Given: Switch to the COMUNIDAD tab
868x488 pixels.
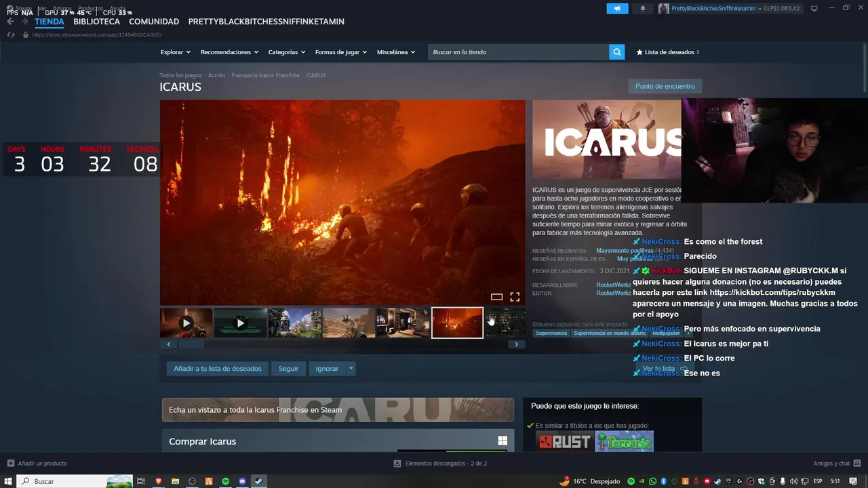Looking at the screenshot, I should 154,22.
